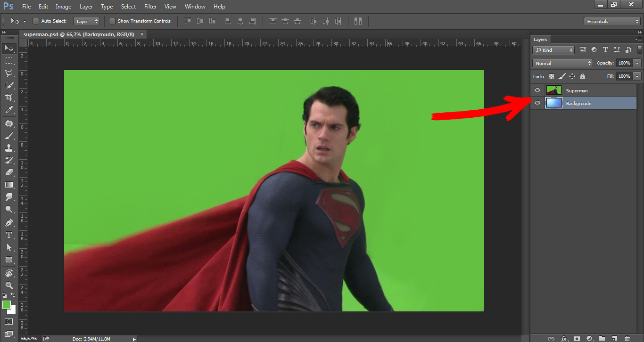This screenshot has height=342, width=644.
Task: Open the Auto-Select Layer dropdown
Action: click(87, 21)
